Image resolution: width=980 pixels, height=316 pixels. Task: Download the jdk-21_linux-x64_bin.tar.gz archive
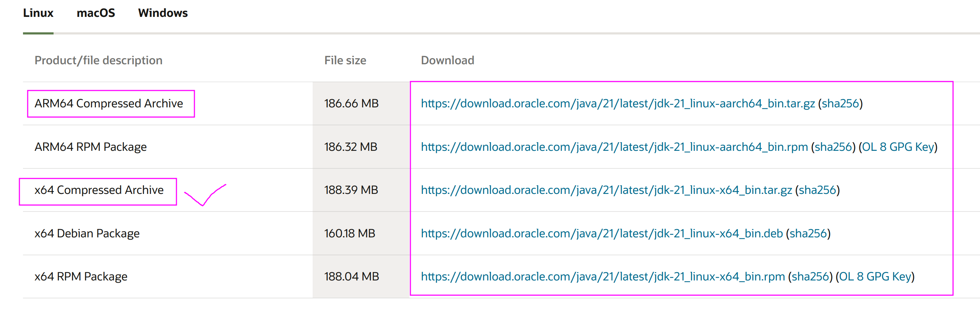click(606, 190)
